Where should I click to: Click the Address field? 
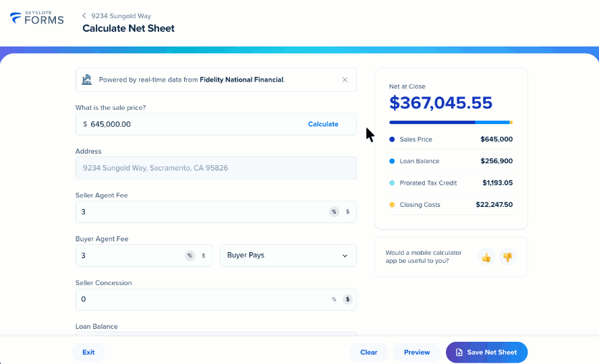[x=216, y=168]
